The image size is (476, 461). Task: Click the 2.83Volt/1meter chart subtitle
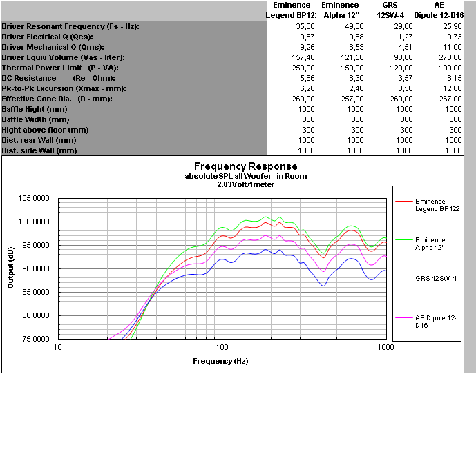[245, 184]
